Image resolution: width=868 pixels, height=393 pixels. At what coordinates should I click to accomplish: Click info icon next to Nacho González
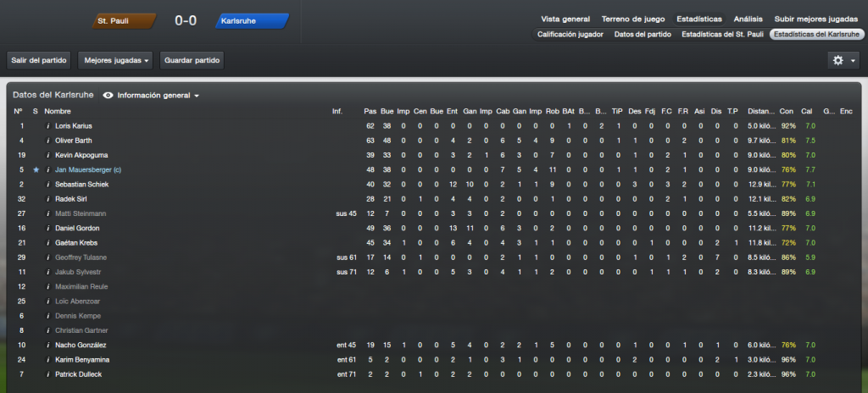tap(48, 346)
